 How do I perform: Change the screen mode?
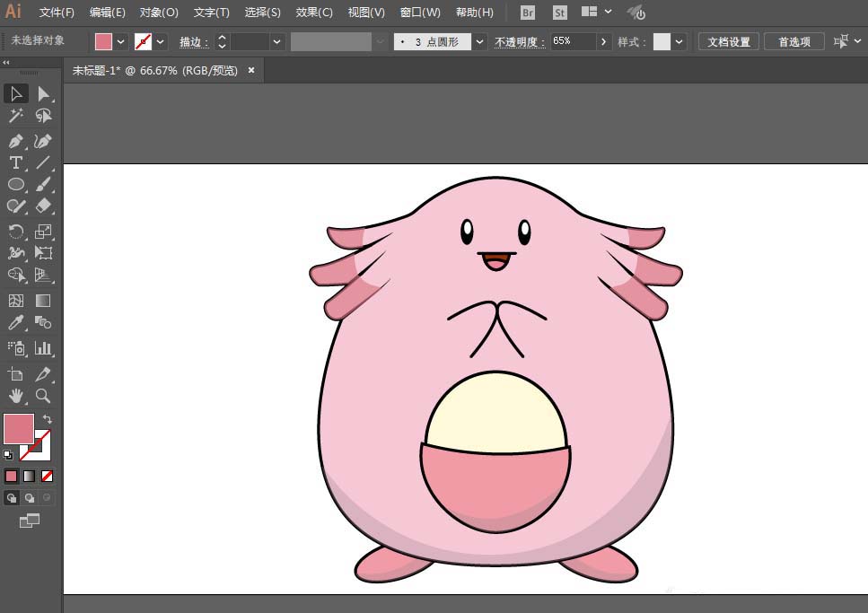click(30, 521)
